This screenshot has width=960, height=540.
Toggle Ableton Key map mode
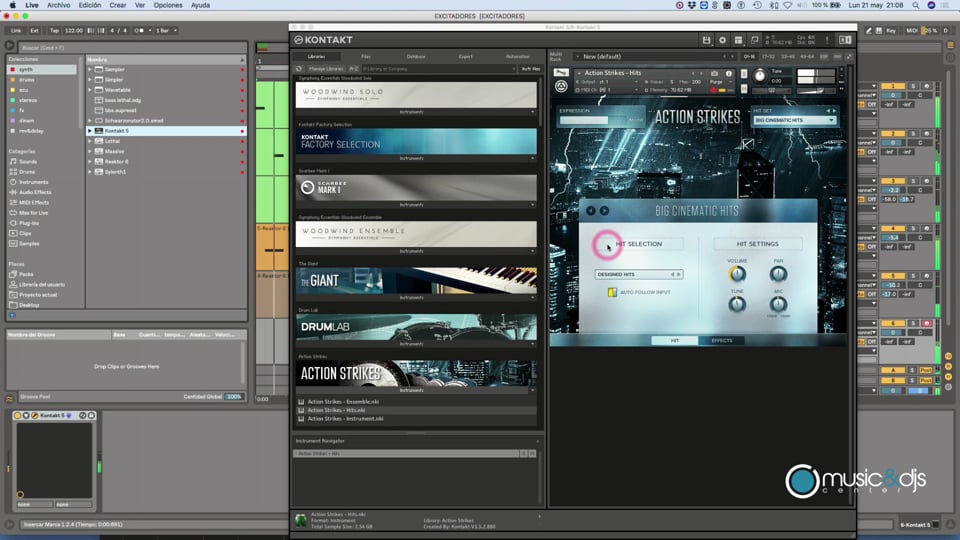891,30
